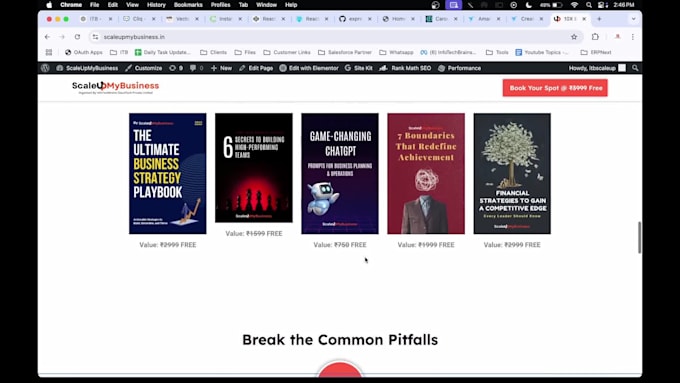Click the ScaleUpMyBusiness site logo

click(115, 87)
